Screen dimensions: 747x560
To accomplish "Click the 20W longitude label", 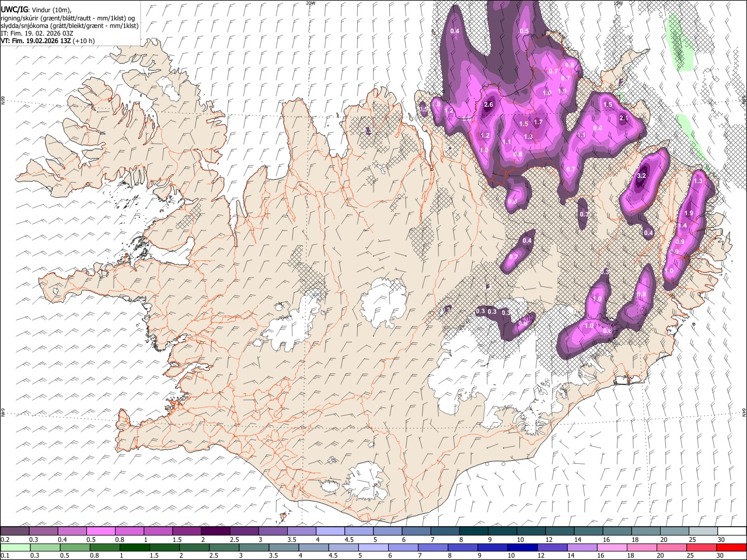I will 310,3.
